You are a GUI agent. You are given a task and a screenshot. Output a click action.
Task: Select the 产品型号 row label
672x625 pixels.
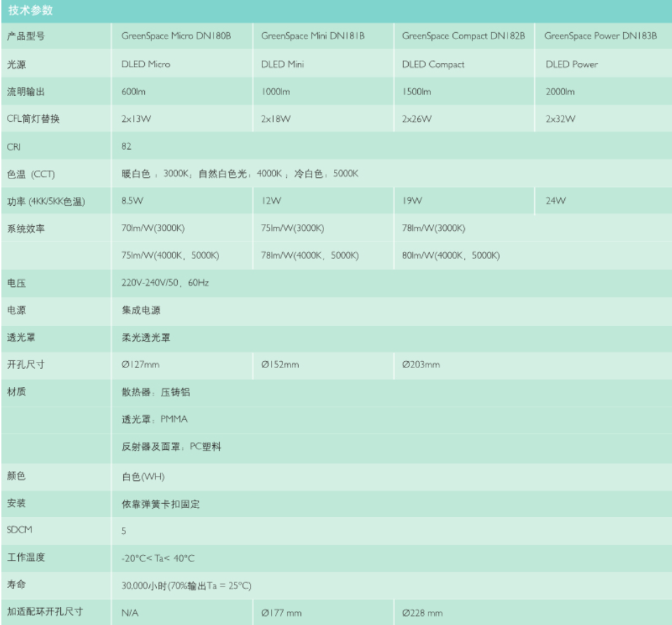[x=26, y=36]
